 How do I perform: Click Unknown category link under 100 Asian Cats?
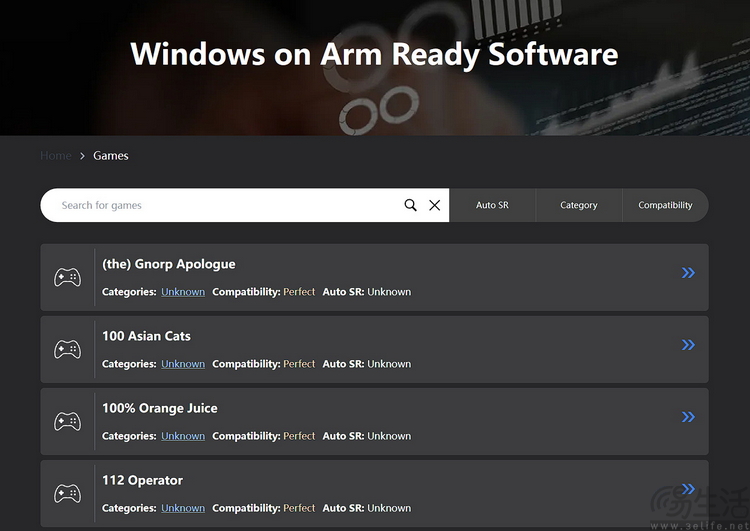tap(183, 364)
